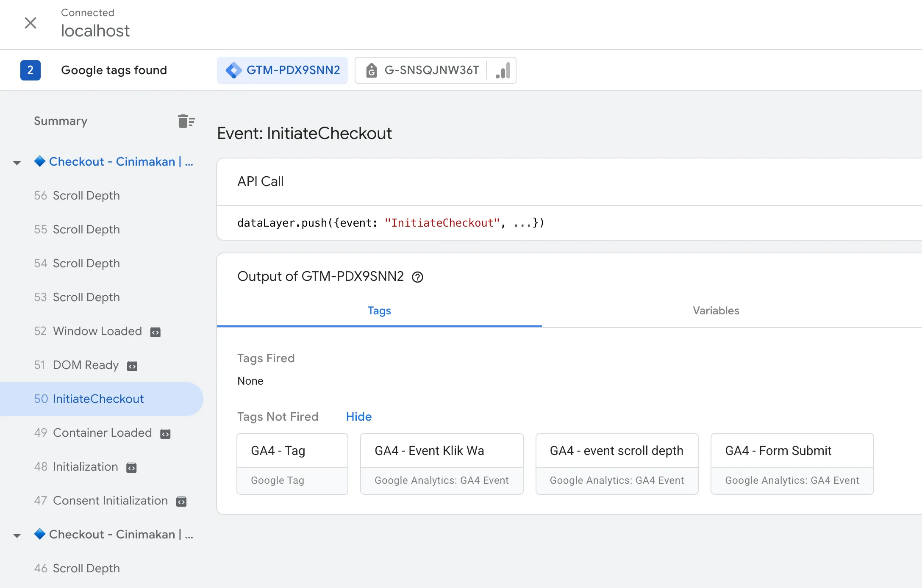Viewport: 922px width, 588px height.
Task: Select the second Checkout - Cinimakan page entry
Action: [114, 535]
